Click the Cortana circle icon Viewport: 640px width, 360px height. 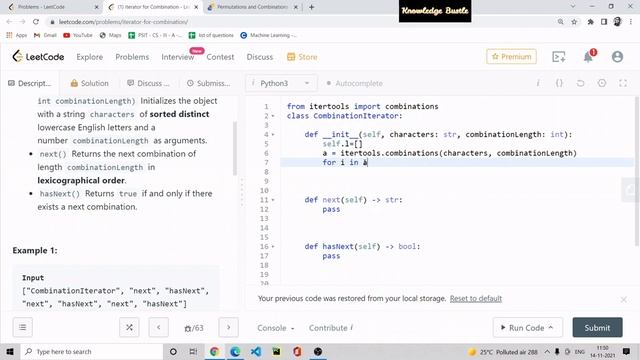[173, 351]
